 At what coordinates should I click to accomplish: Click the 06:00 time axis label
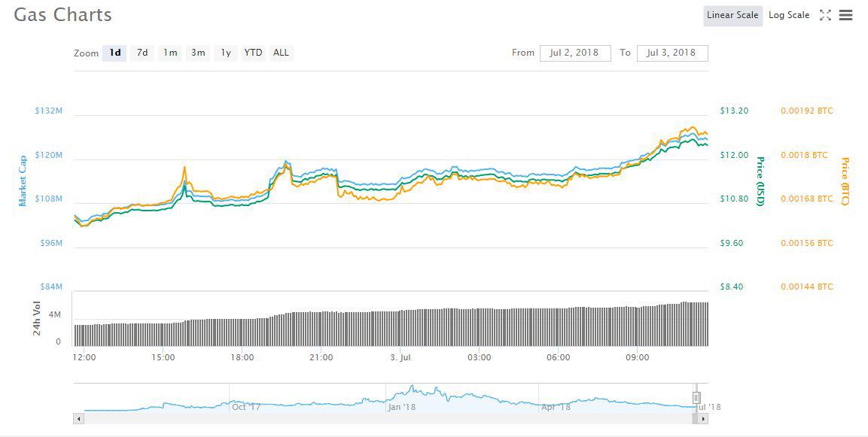558,357
